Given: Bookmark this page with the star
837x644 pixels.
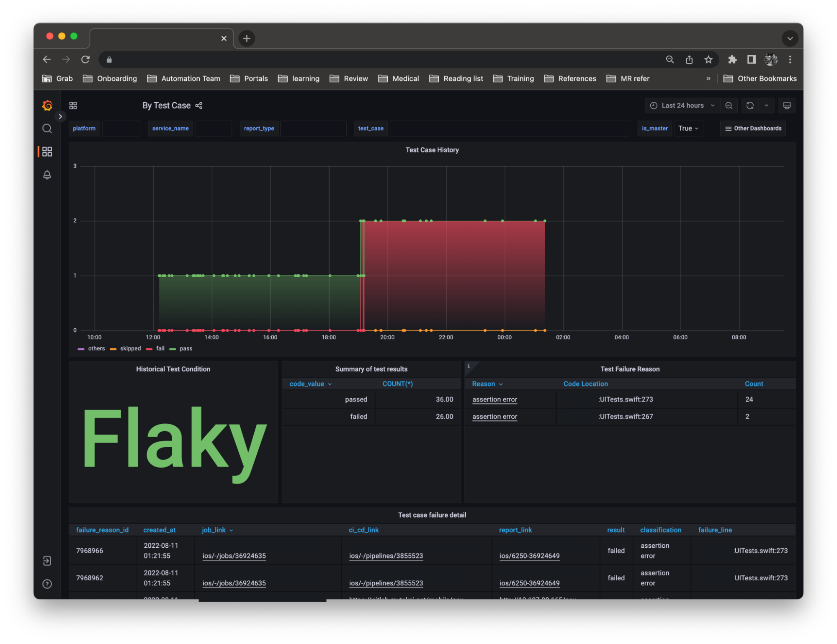Looking at the screenshot, I should pyautogui.click(x=708, y=59).
